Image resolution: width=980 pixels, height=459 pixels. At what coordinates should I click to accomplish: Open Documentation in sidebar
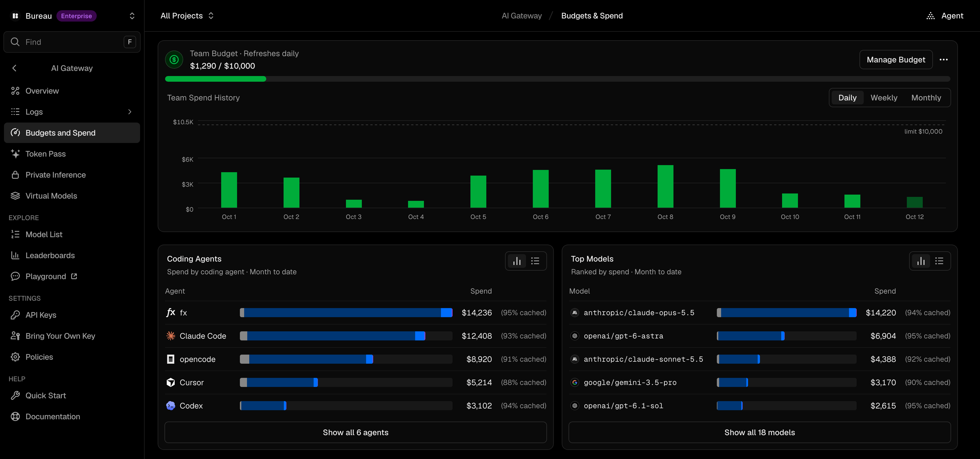click(72, 416)
